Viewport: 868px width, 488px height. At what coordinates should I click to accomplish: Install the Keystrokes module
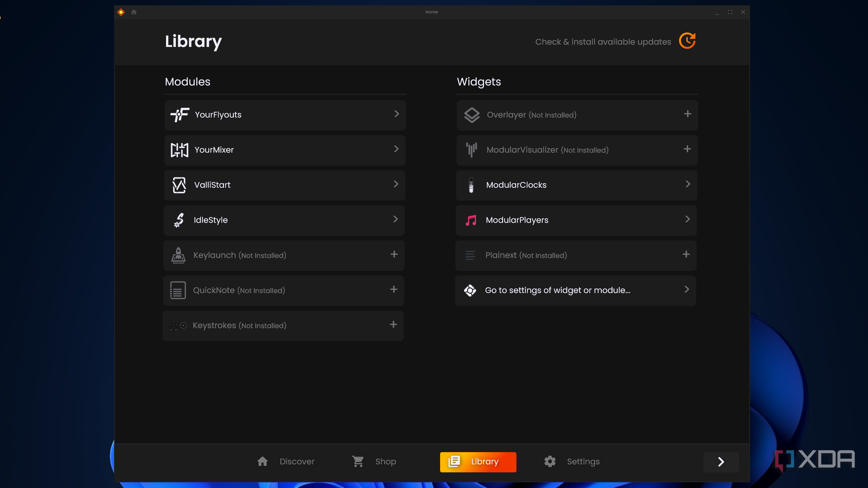point(393,325)
